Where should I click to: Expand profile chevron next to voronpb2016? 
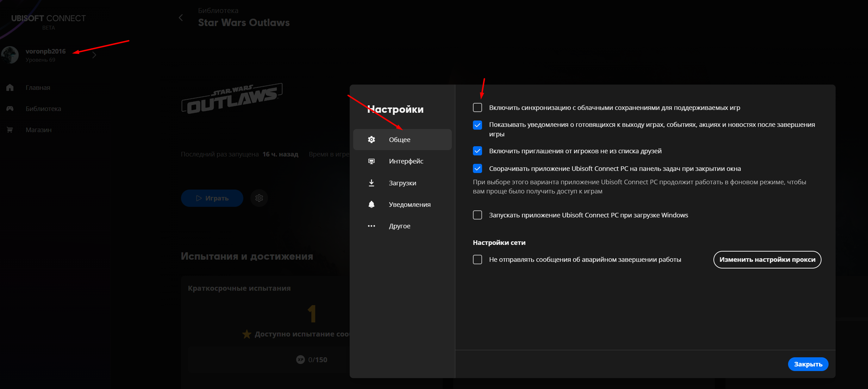point(94,55)
